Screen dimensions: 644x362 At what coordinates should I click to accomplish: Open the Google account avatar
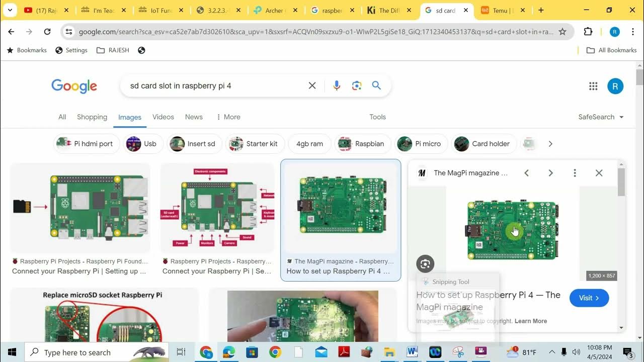(615, 86)
